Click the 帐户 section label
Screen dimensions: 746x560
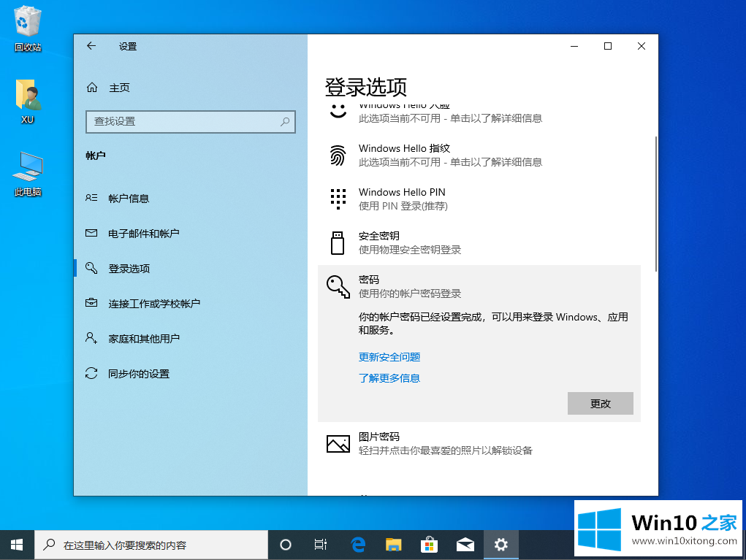point(96,156)
